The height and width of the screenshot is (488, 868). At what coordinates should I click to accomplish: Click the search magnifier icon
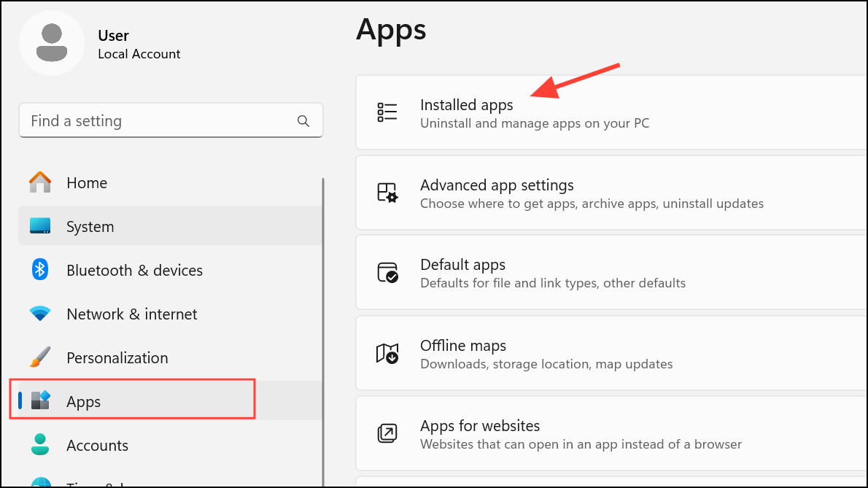click(x=303, y=120)
